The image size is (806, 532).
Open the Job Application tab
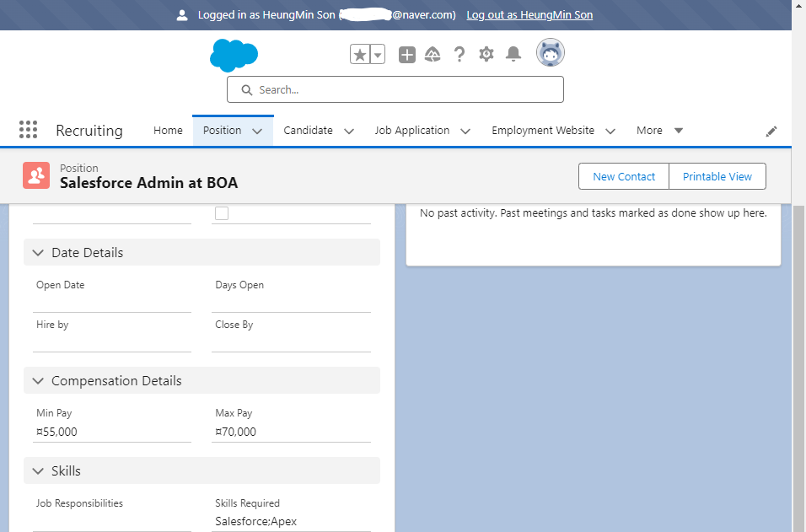(411, 131)
